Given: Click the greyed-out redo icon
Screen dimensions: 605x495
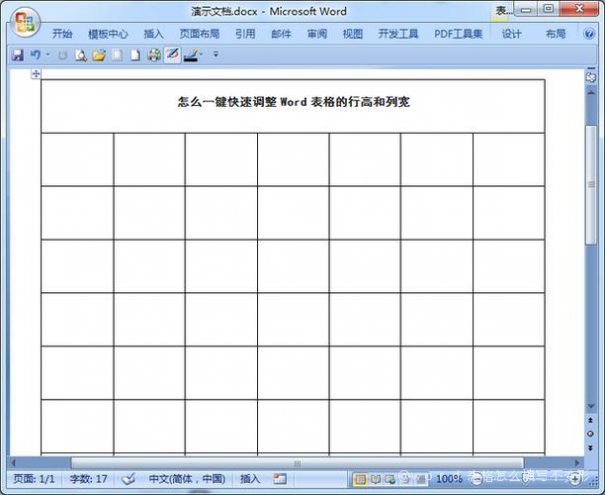Looking at the screenshot, I should click(x=62, y=56).
